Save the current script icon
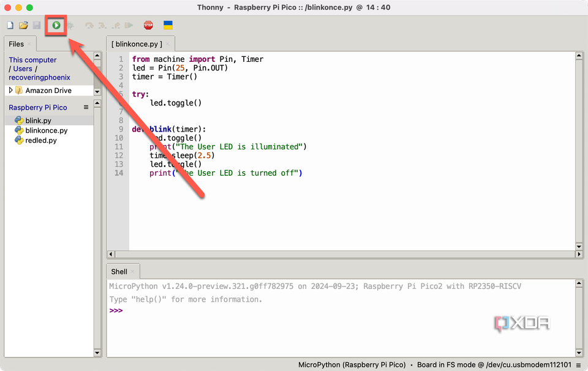Screen dimensions: 588x371 (37, 25)
